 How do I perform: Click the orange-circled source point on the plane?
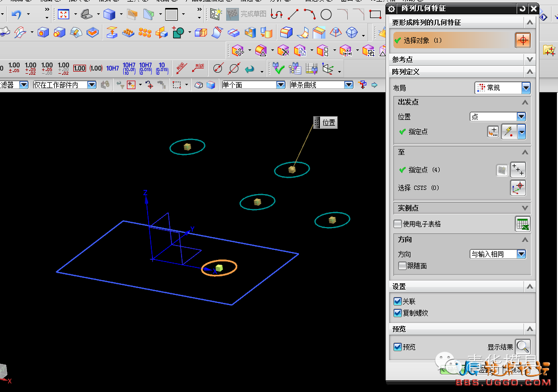click(219, 268)
